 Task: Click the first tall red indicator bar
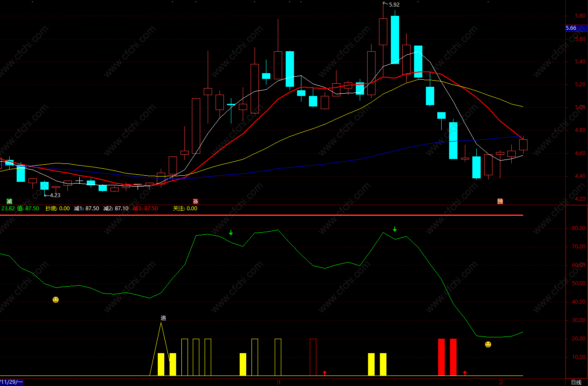tap(441, 357)
